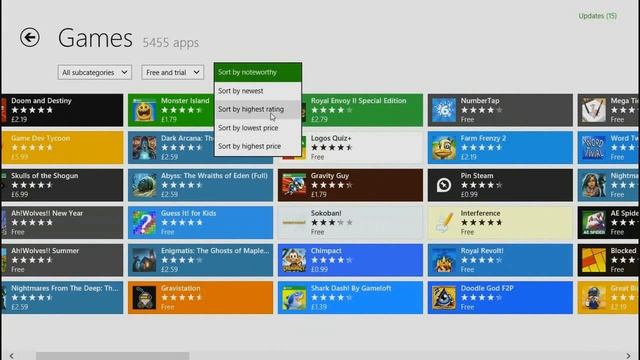Open the Skulls of the Shogun tile
This screenshot has height=360, width=640.
(62, 185)
